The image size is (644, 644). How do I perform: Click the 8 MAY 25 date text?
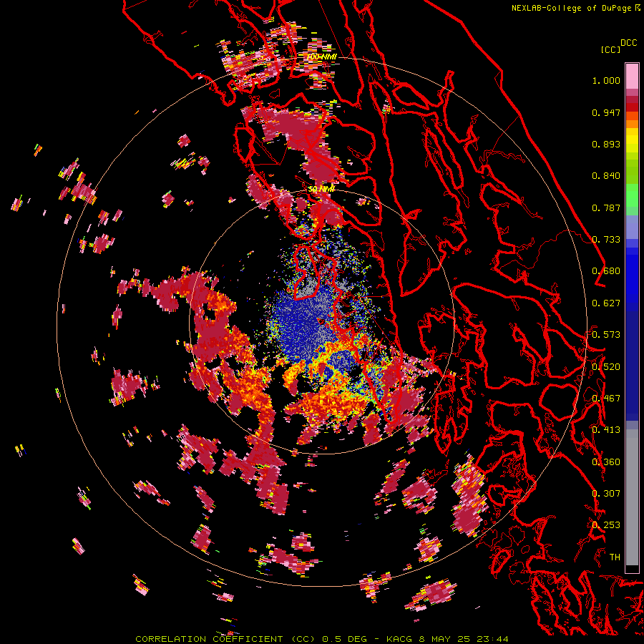tap(444, 639)
